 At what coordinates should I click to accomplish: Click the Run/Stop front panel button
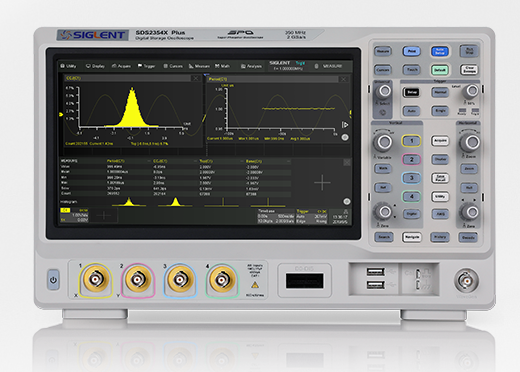469,51
